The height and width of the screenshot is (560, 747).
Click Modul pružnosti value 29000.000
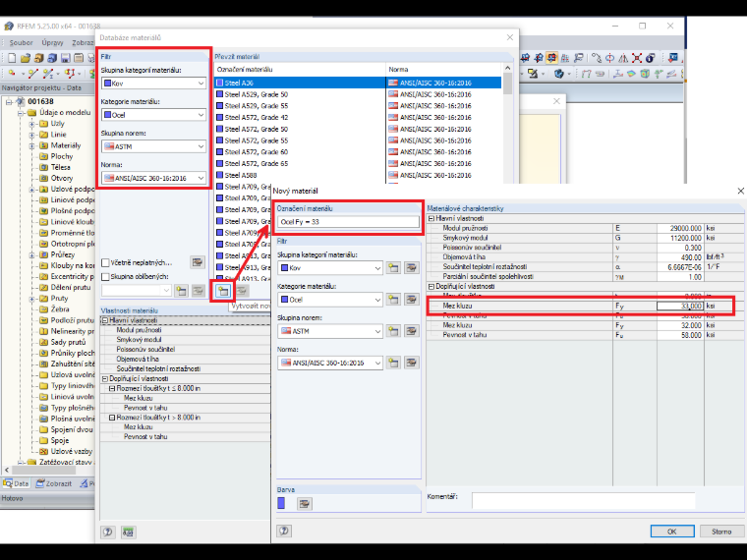click(x=680, y=229)
